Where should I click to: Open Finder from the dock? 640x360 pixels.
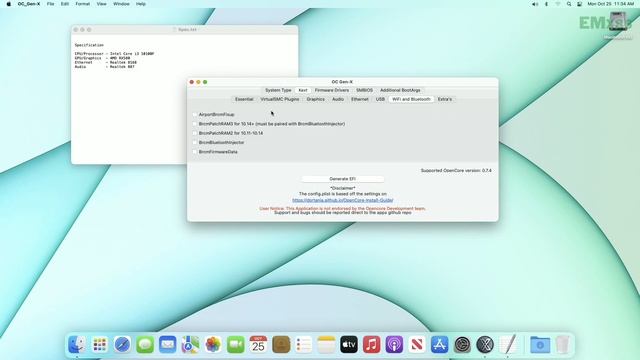[77, 345]
